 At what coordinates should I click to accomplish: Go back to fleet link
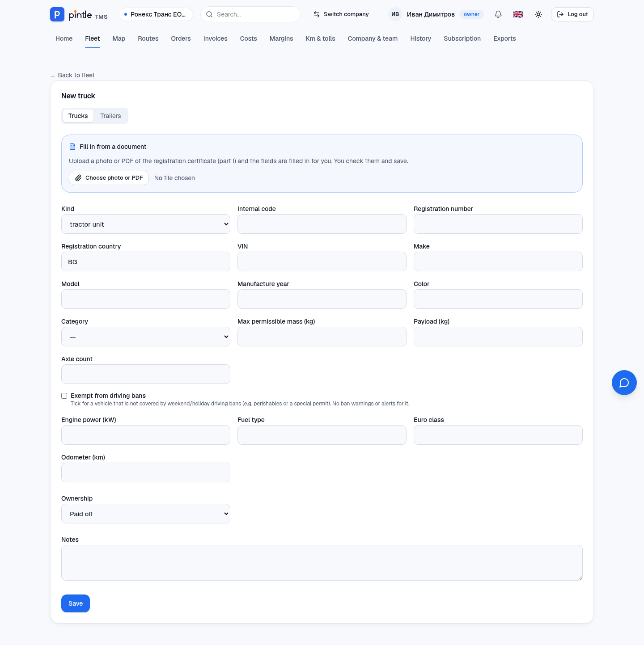(x=73, y=75)
